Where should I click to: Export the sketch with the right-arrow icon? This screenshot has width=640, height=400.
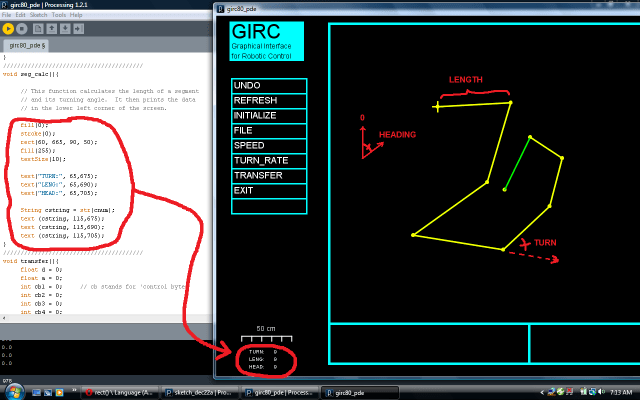78,29
